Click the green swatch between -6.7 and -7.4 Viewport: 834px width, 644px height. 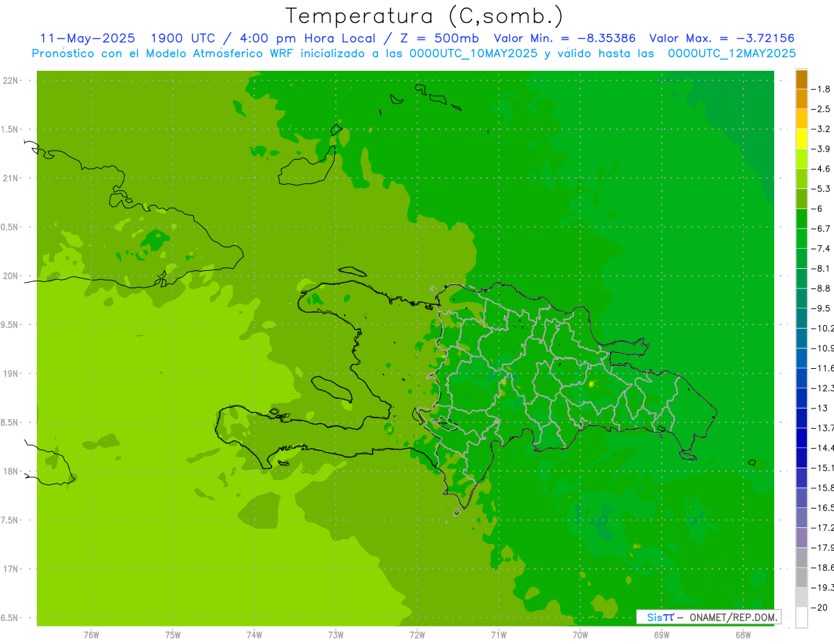(801, 239)
